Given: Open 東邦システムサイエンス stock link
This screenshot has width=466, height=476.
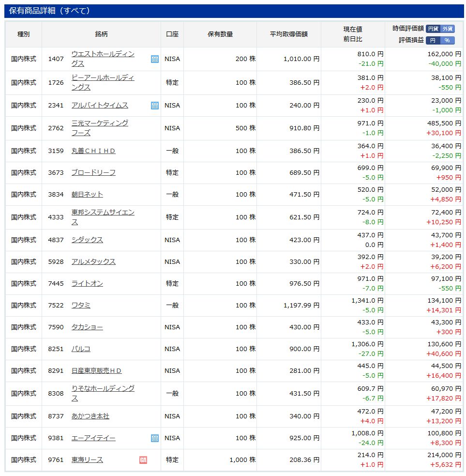Looking at the screenshot, I should click(x=103, y=217).
